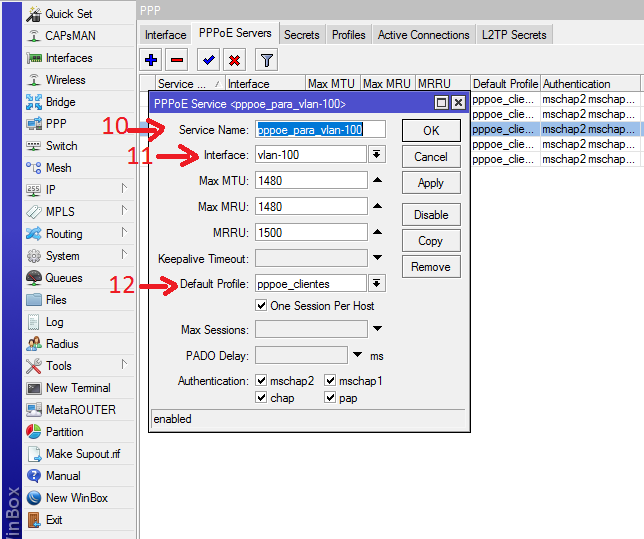Toggle One Session Per Host checkbox

coord(261,305)
